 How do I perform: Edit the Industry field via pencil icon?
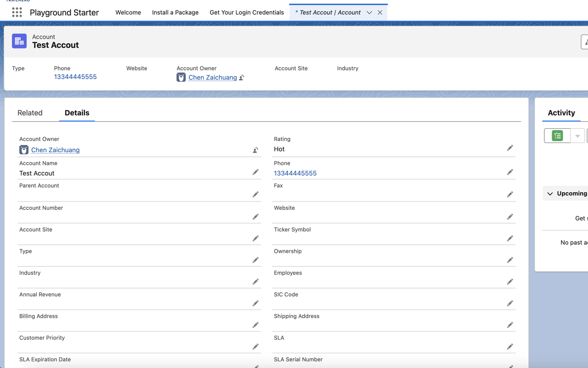coord(255,282)
